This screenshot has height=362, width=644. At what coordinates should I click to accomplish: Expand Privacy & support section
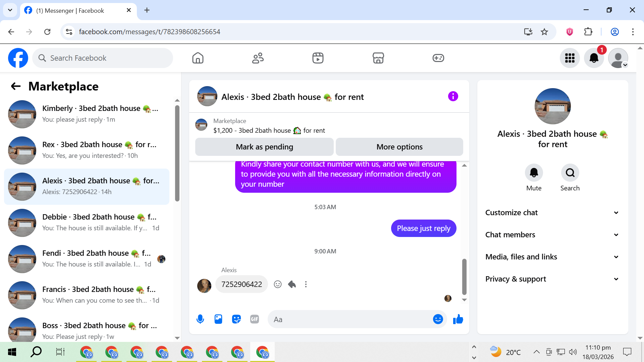(x=552, y=279)
